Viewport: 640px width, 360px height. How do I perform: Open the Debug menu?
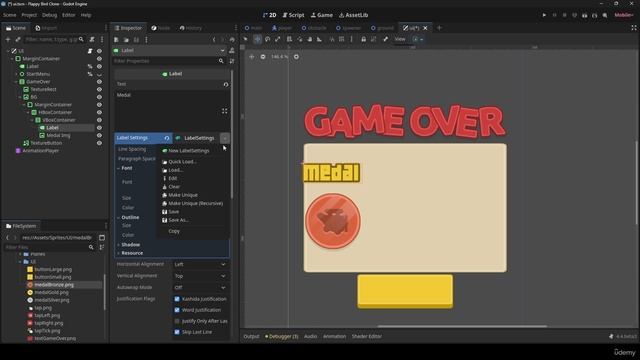tap(49, 15)
